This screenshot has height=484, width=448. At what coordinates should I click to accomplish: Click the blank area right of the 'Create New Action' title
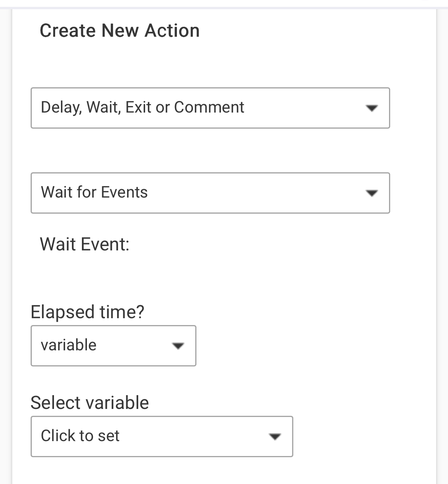pyautogui.click(x=306, y=31)
